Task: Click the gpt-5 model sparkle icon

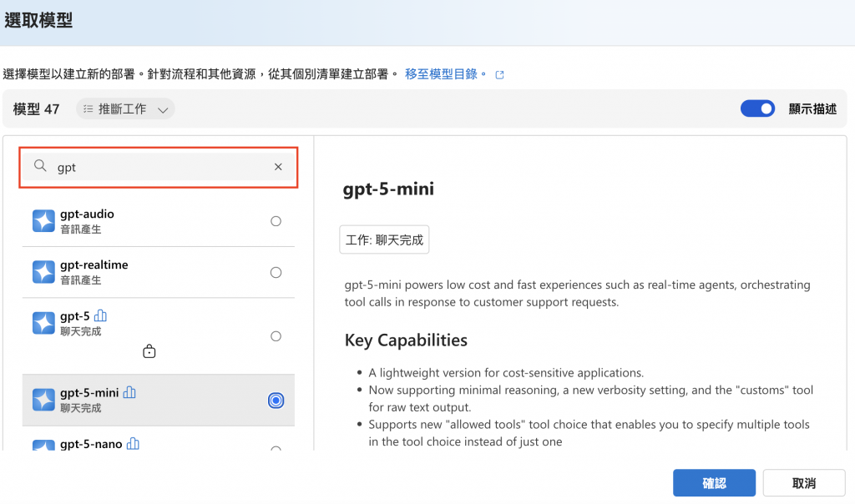Action: point(43,323)
